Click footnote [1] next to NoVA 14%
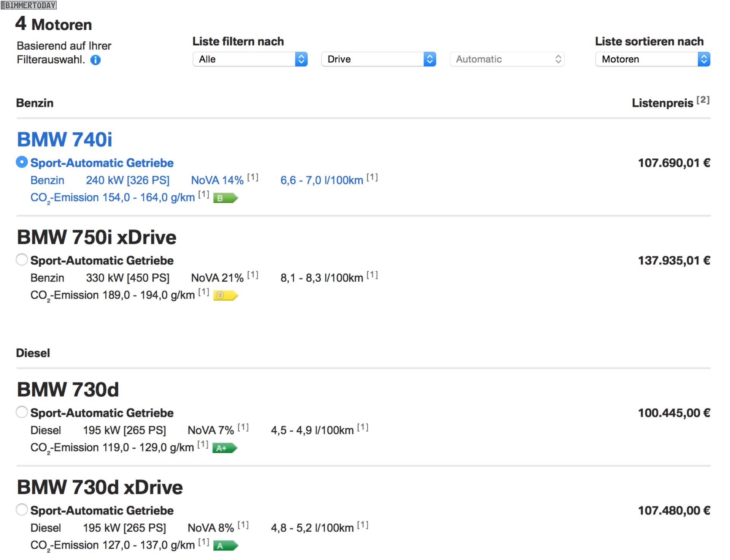The image size is (730, 560). tap(252, 177)
